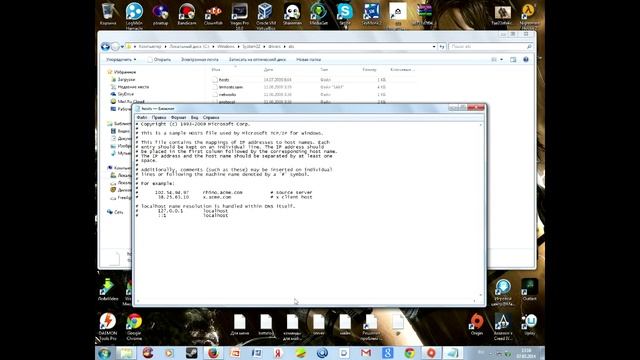Viewport: 640px width, 360px height.
Task: Select Недавние места in navigation pane
Action: tap(133, 87)
